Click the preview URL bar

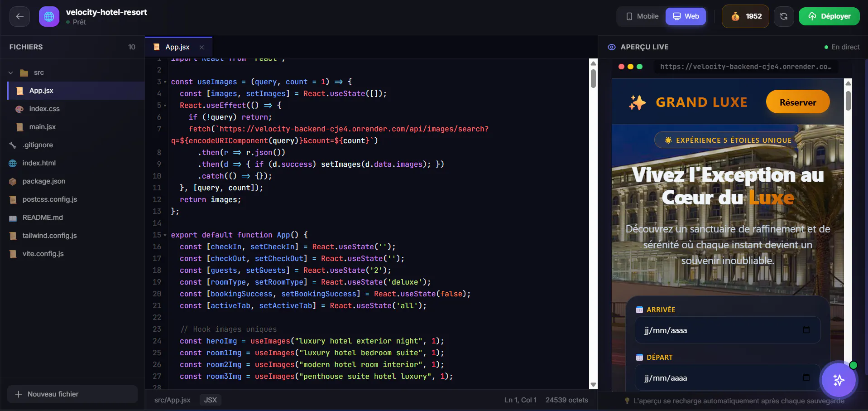point(745,67)
